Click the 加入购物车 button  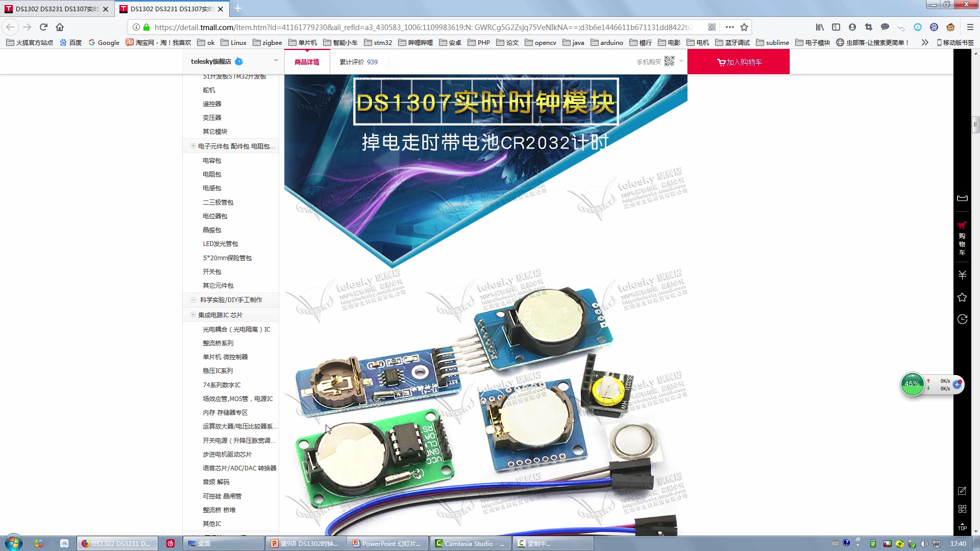click(x=738, y=62)
